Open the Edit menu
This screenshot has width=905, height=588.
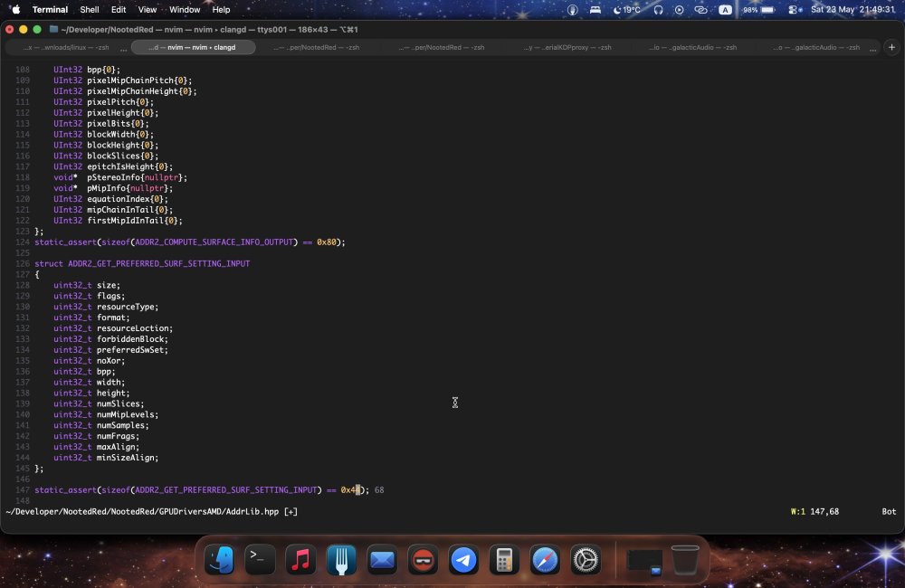point(119,9)
